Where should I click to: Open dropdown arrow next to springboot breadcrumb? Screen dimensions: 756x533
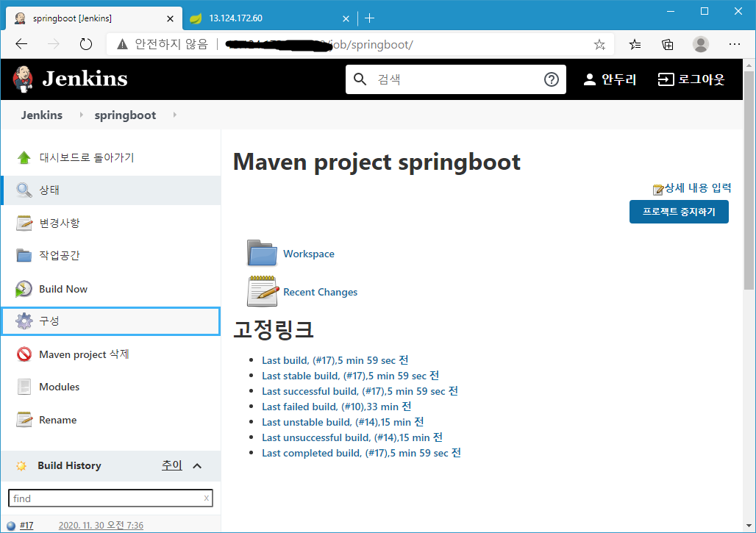[174, 115]
